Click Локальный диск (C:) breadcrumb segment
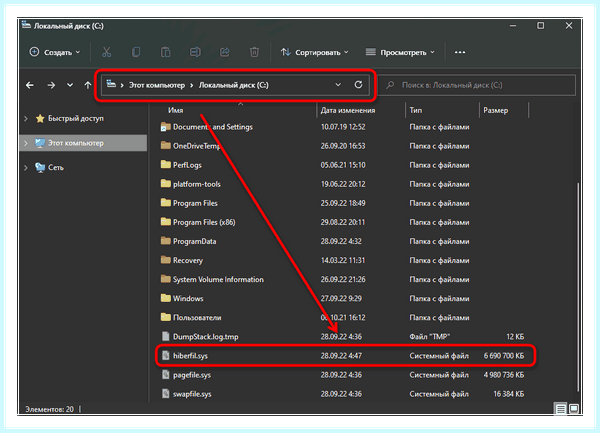The width and height of the screenshot is (600, 433). (x=233, y=85)
